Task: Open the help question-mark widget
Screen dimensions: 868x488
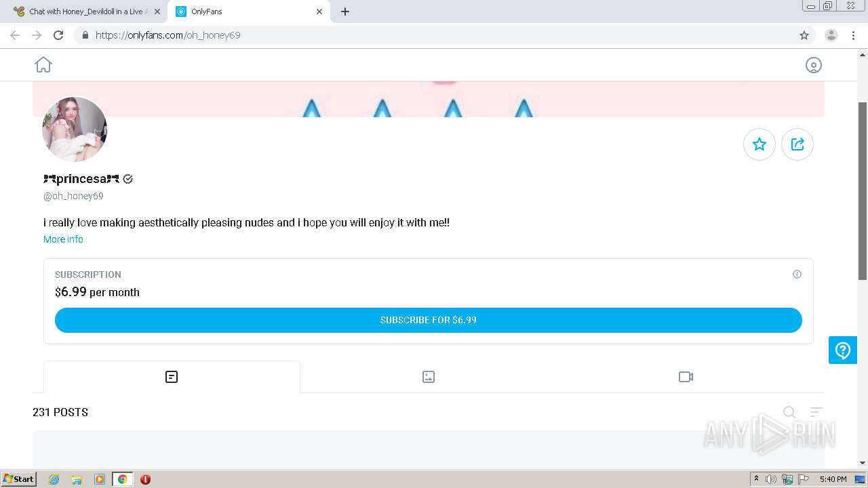Action: (x=843, y=350)
